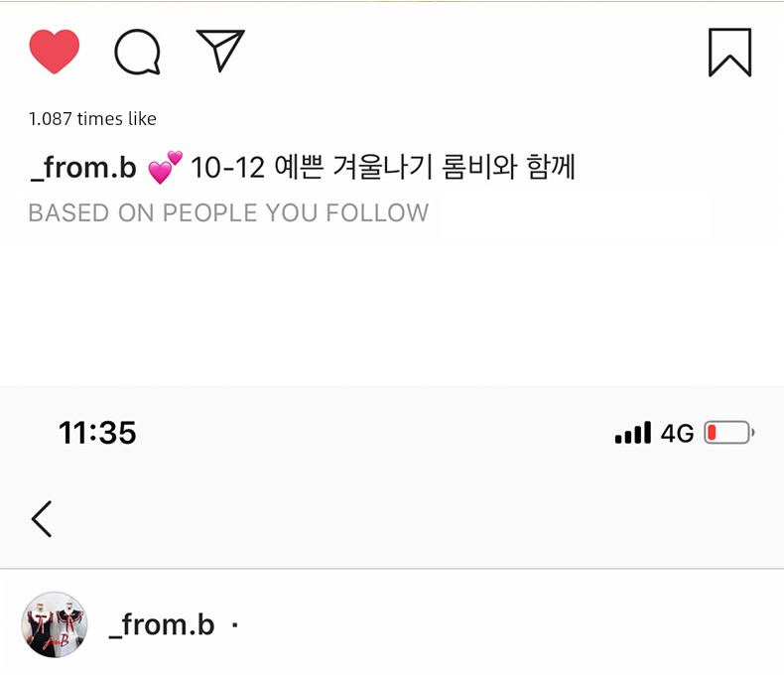The image size is (784, 675).
Task: Unlike the post with the red heart
Action: point(54,52)
